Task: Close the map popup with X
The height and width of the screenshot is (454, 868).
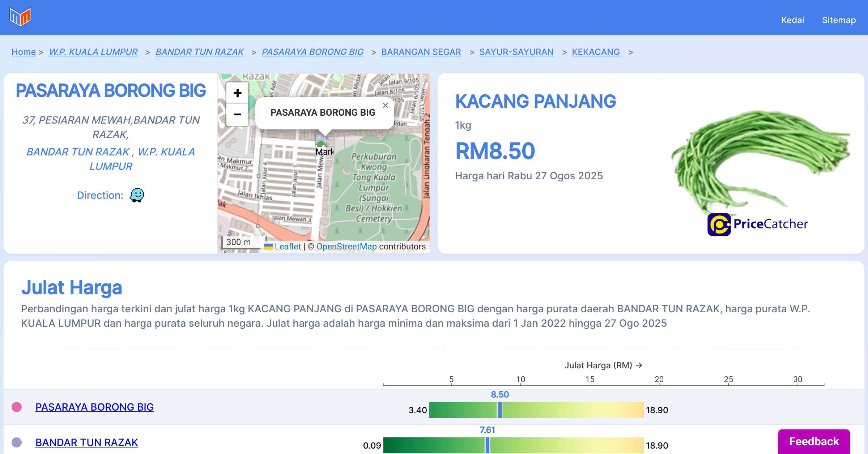Action: (385, 106)
